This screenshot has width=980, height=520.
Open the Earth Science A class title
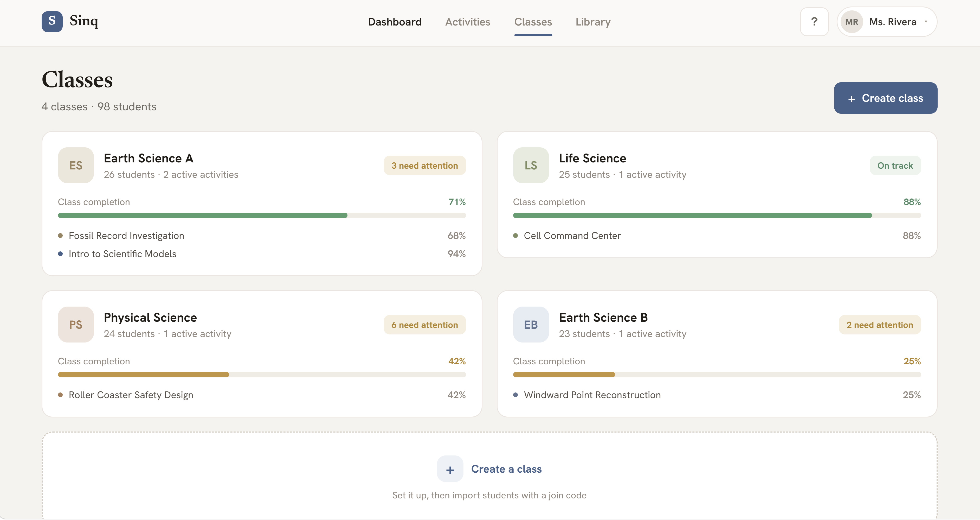[148, 158]
